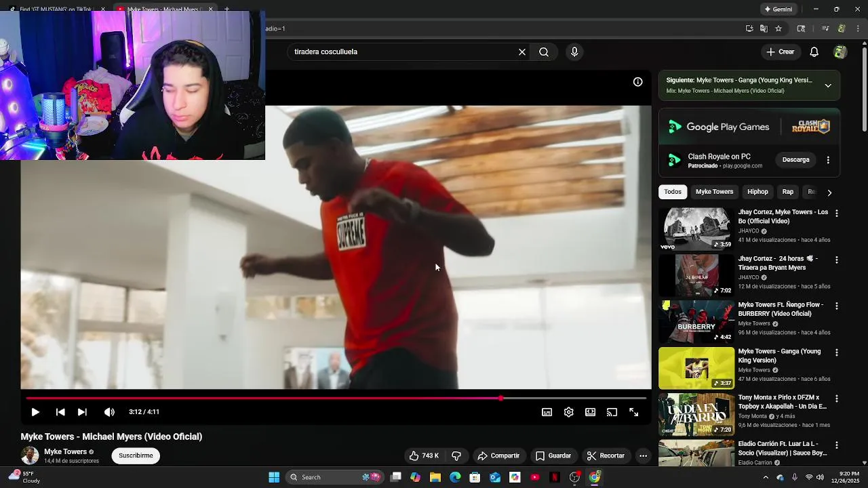This screenshot has width=868, height=488.
Task: Select the Rap filter chip
Action: click(x=787, y=192)
